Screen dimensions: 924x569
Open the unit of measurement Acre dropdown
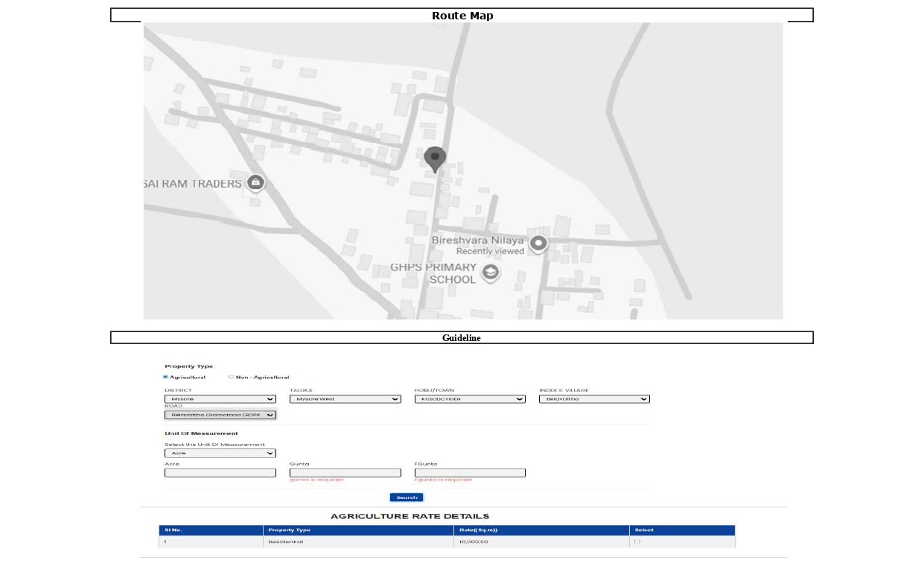(220, 453)
